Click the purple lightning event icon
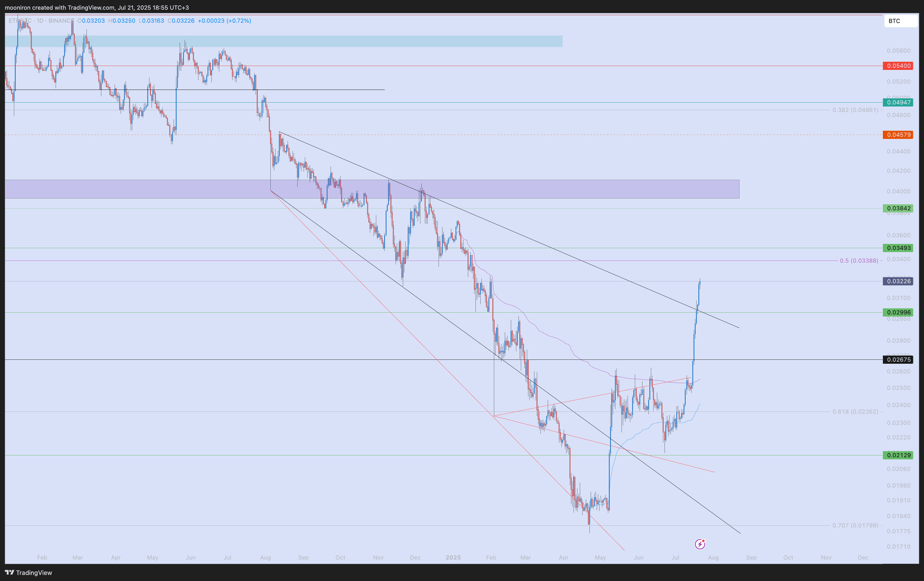The height and width of the screenshot is (581, 924). point(700,544)
